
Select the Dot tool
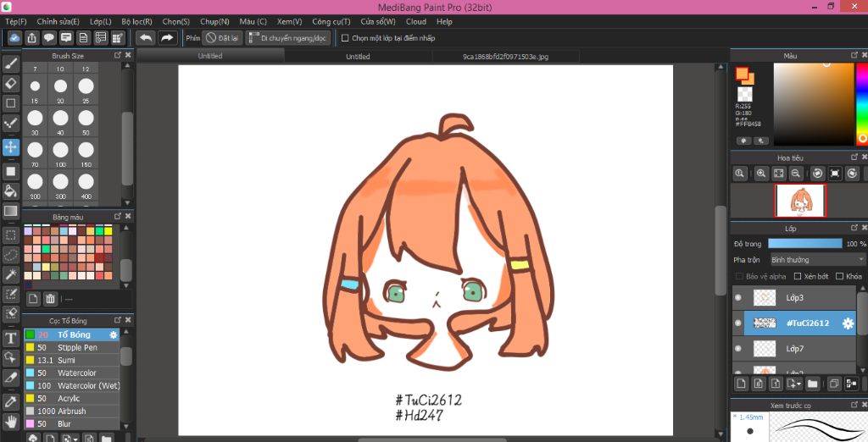(10, 123)
